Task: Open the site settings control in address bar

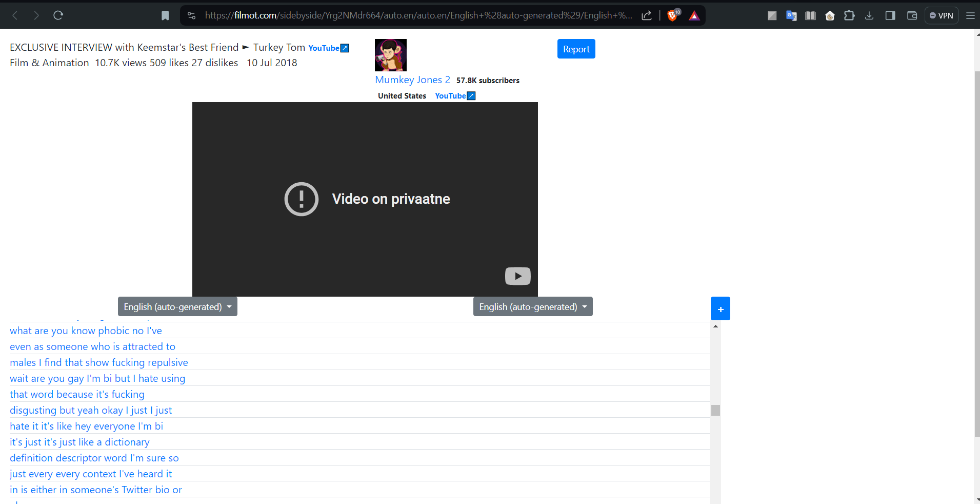Action: (x=192, y=15)
